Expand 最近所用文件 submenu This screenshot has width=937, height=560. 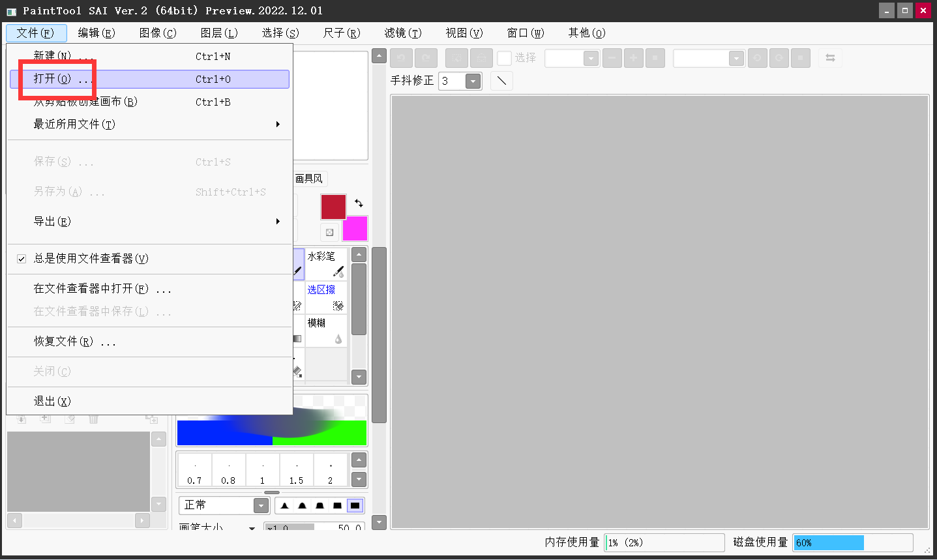[149, 125]
